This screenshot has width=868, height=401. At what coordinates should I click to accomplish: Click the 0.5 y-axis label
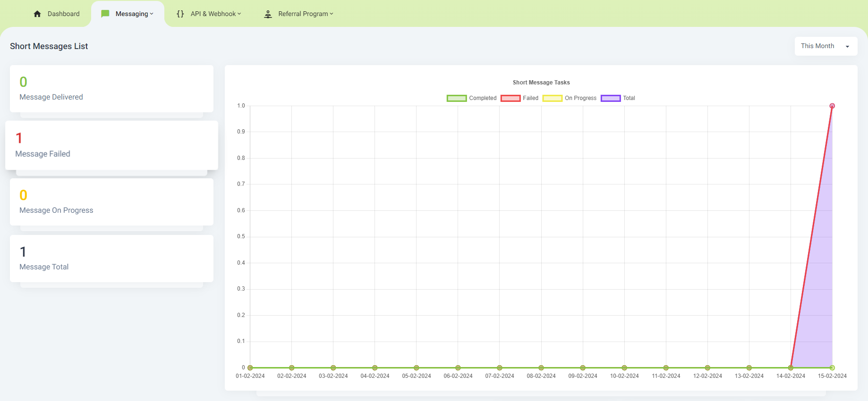241,236
